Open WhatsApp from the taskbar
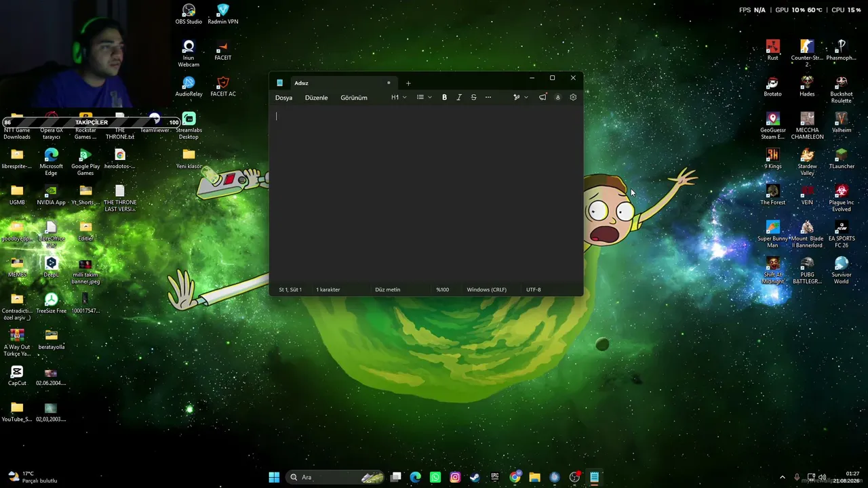The height and width of the screenshot is (488, 868). point(435,477)
